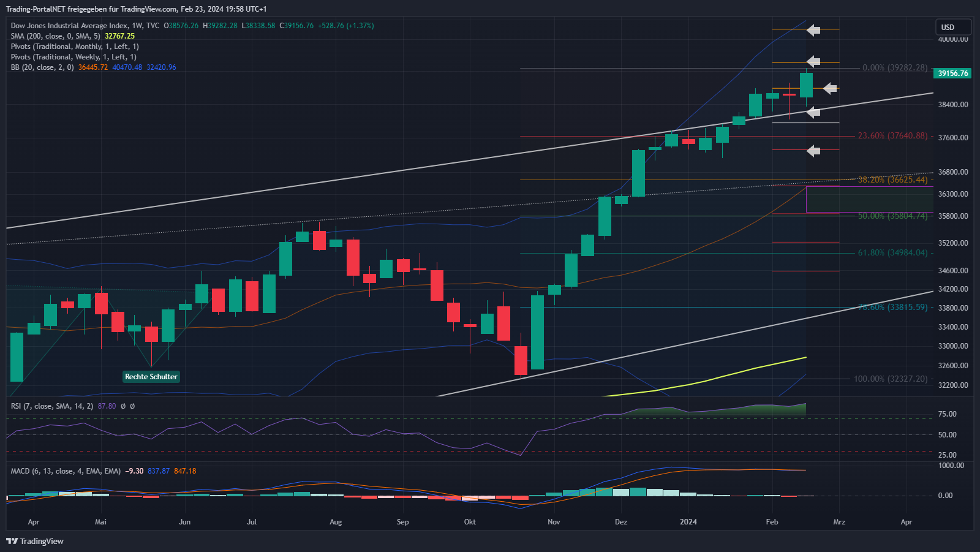Click the Rechte Schulter annotation label

(151, 377)
